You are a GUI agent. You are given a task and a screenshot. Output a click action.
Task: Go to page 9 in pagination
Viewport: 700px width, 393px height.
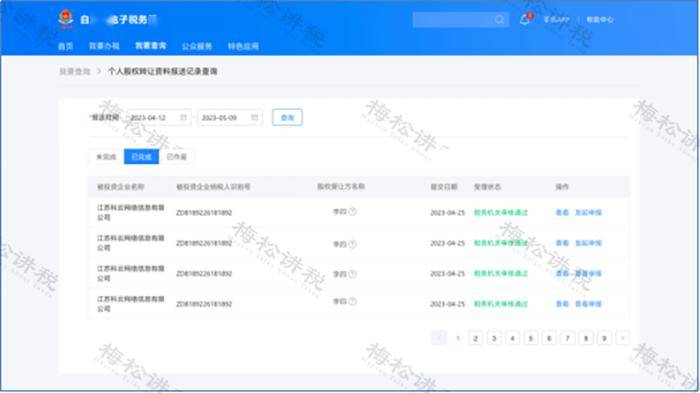pos(604,338)
